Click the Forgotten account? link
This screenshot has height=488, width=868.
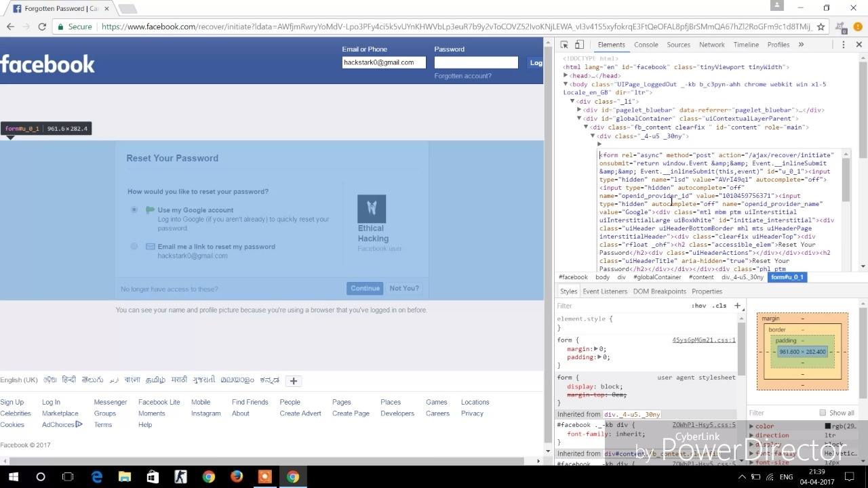click(x=463, y=76)
